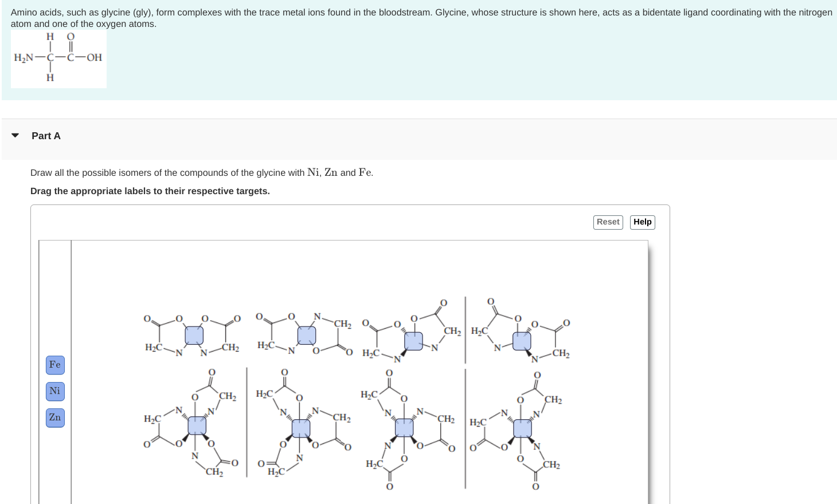Viewport: 837px width, 504px height.
Task: Select the Ni draggable label
Action: click(x=55, y=391)
